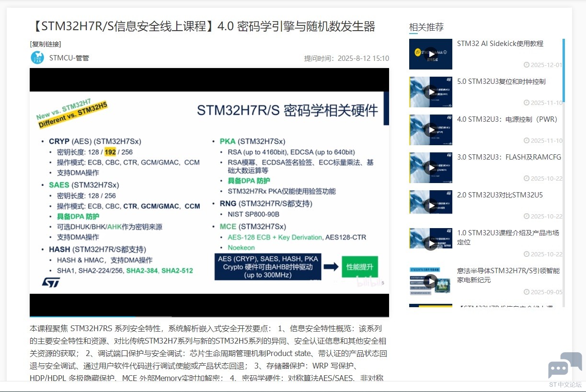The image size is (586, 392).
Task: Click the STMCU-管管 author avatar
Action: coord(37,58)
